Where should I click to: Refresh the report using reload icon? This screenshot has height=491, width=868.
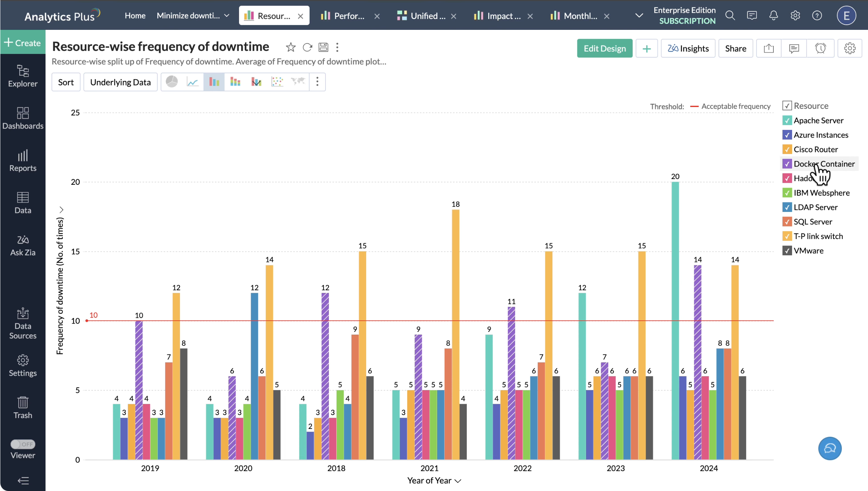[307, 47]
